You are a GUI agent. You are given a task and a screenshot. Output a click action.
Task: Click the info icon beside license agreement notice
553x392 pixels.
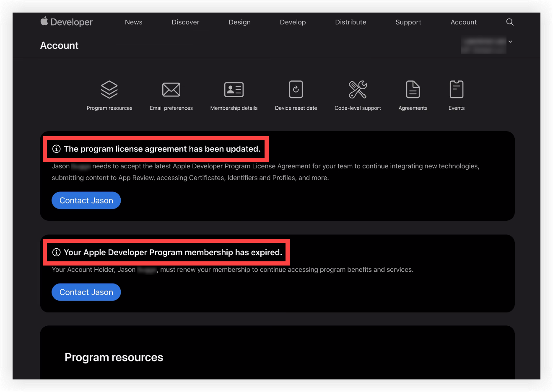[x=56, y=149]
